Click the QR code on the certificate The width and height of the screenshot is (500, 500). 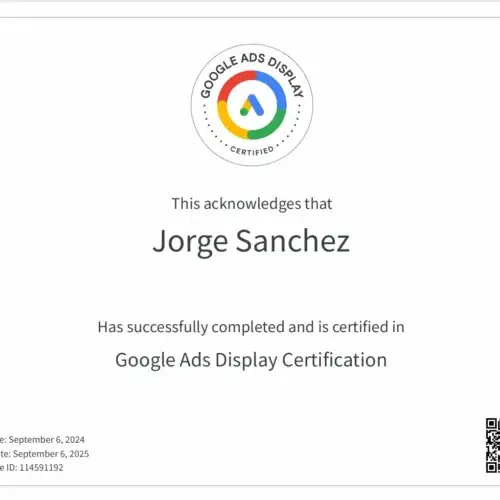493,446
